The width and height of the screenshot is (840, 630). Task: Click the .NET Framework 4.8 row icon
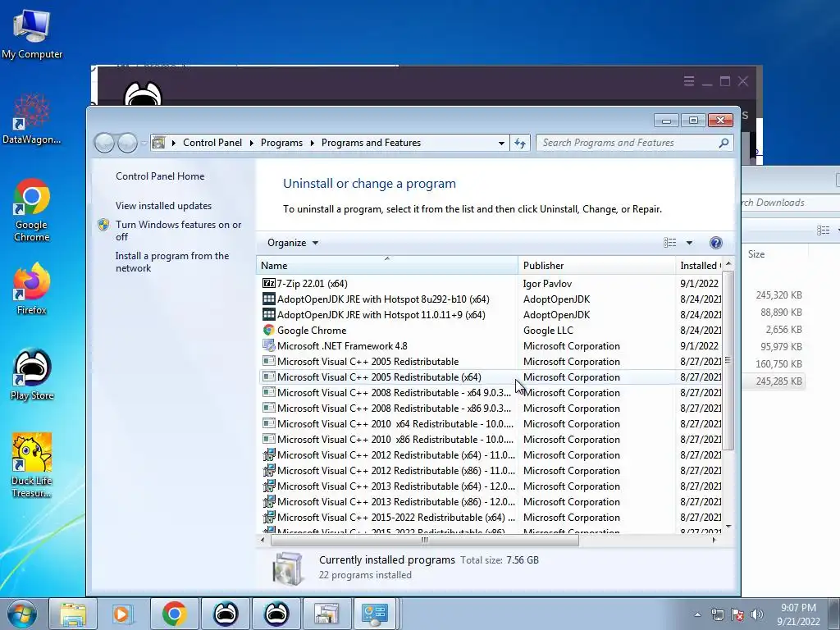pyautogui.click(x=268, y=345)
